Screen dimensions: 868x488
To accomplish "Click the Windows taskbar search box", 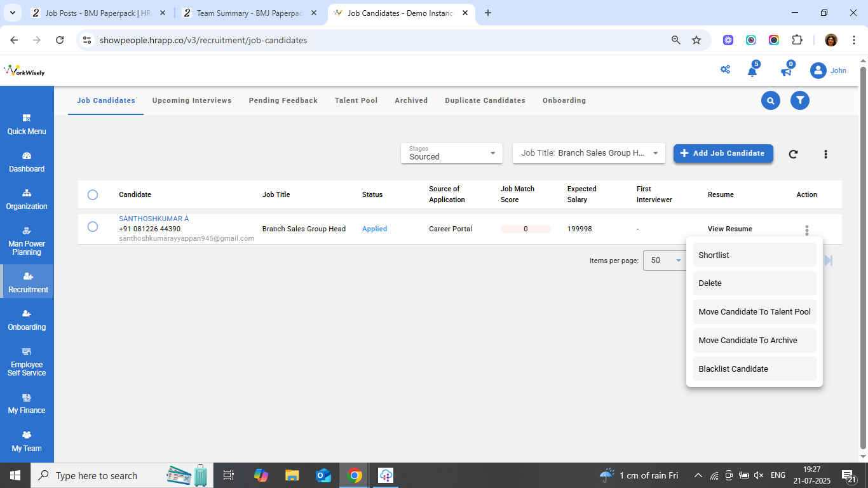I will click(x=95, y=475).
